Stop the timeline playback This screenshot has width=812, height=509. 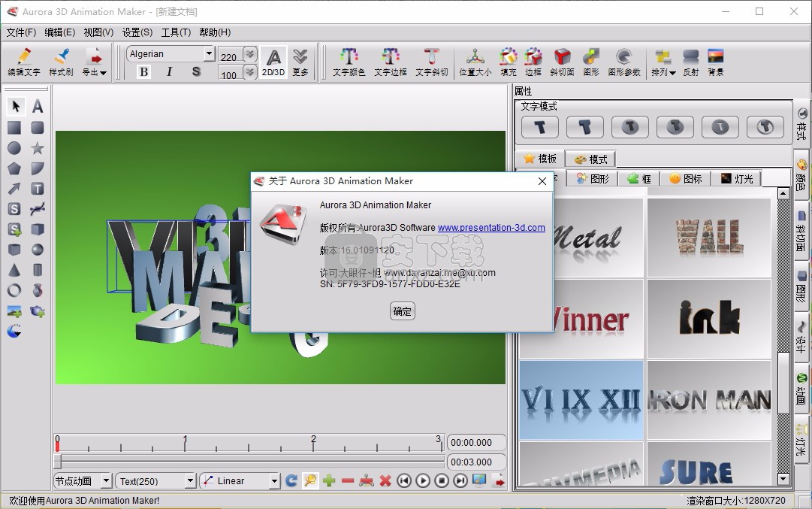(x=441, y=481)
